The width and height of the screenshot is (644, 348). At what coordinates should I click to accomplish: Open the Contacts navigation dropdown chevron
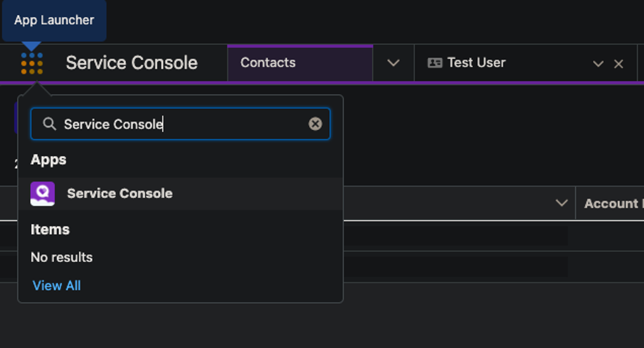(x=393, y=63)
